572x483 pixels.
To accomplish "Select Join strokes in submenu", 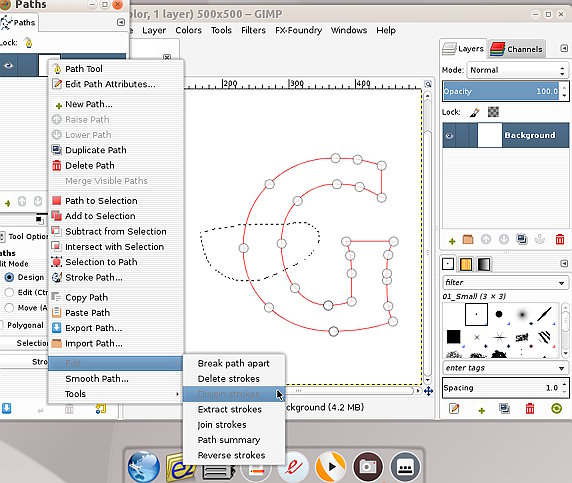I will click(x=234, y=425).
